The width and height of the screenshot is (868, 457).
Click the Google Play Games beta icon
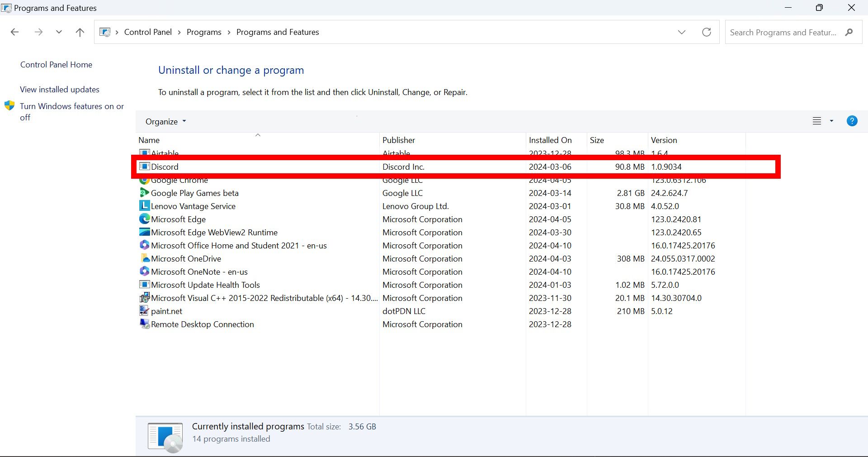[144, 193]
